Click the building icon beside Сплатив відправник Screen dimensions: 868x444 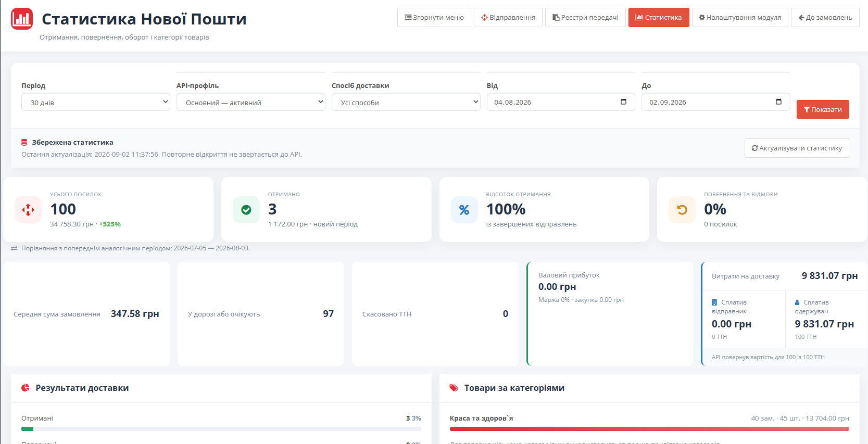[714, 302]
